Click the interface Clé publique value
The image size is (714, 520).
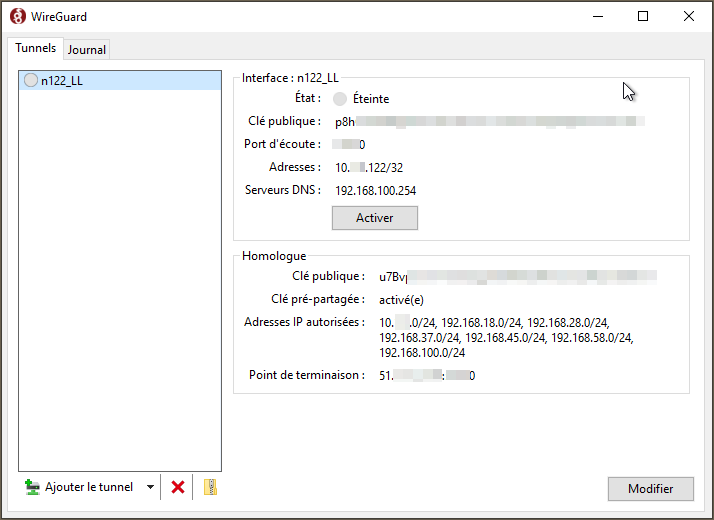(x=488, y=122)
